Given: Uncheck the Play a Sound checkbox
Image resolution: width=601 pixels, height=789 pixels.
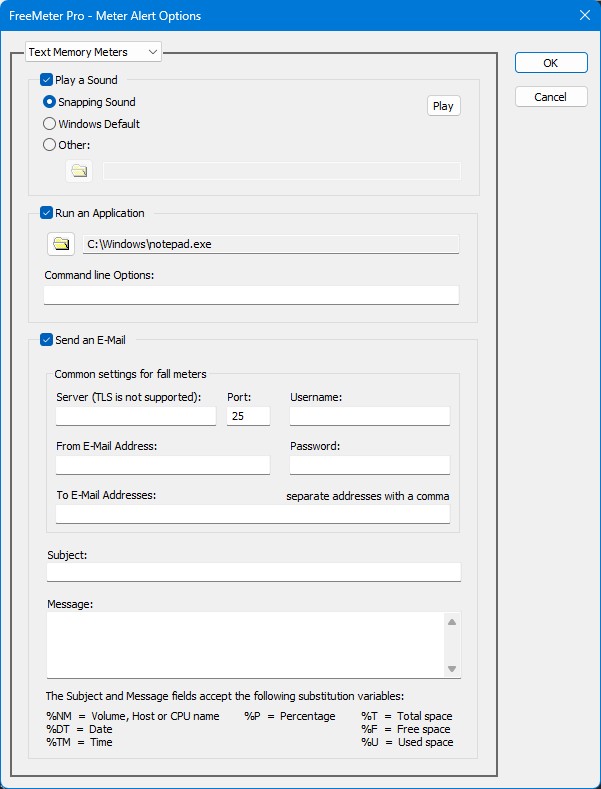Looking at the screenshot, I should [x=47, y=80].
